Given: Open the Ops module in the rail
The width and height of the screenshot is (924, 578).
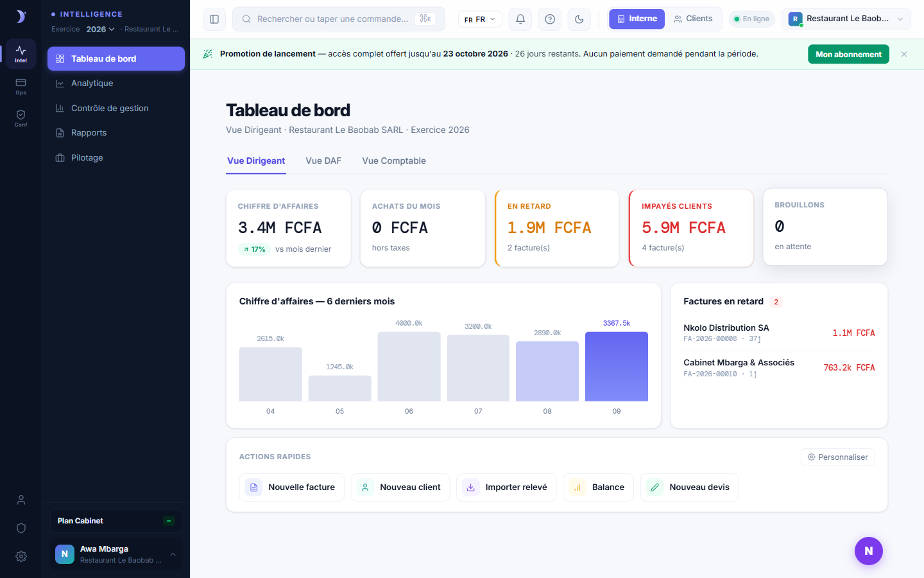Looking at the screenshot, I should pos(21,86).
